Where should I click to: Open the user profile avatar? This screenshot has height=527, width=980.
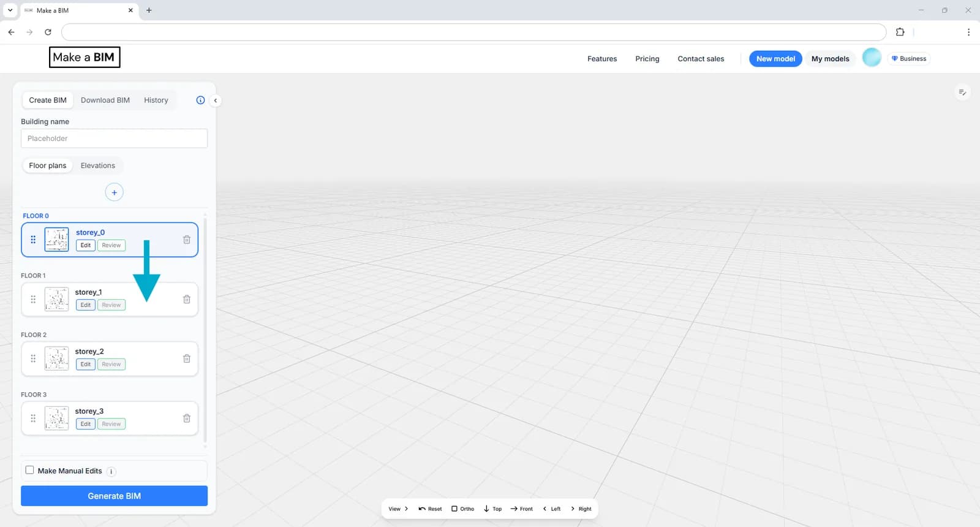coord(872,58)
